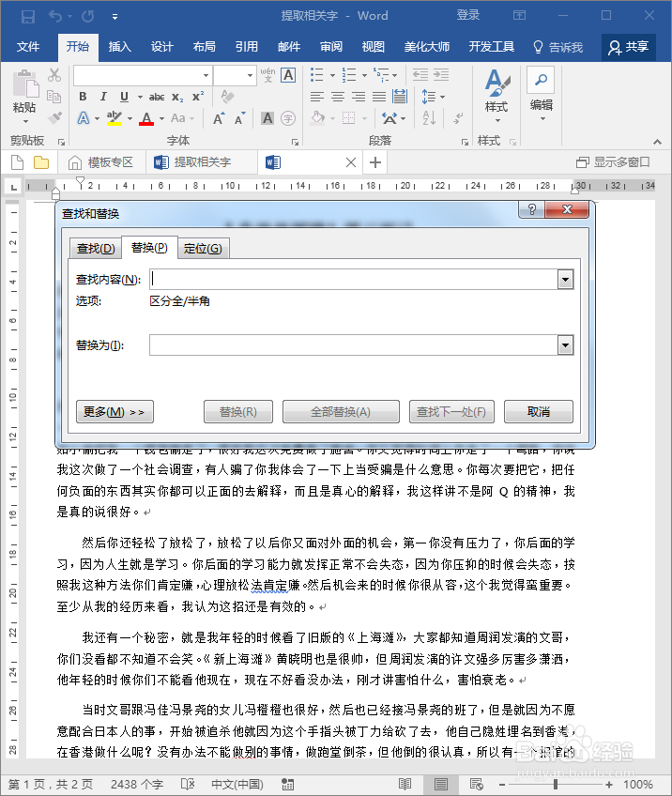Open Editing search dropdown
Screen dimensions: 672x796
pyautogui.click(x=541, y=95)
